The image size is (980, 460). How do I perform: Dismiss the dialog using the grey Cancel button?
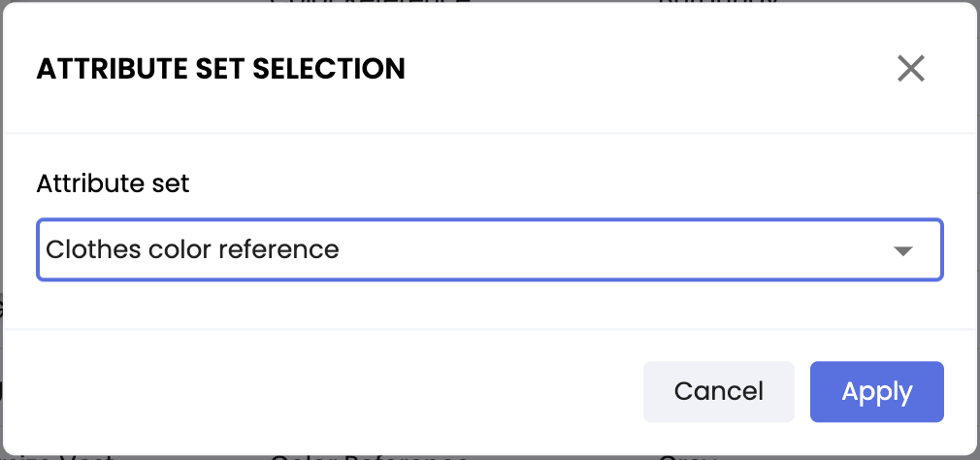718,392
